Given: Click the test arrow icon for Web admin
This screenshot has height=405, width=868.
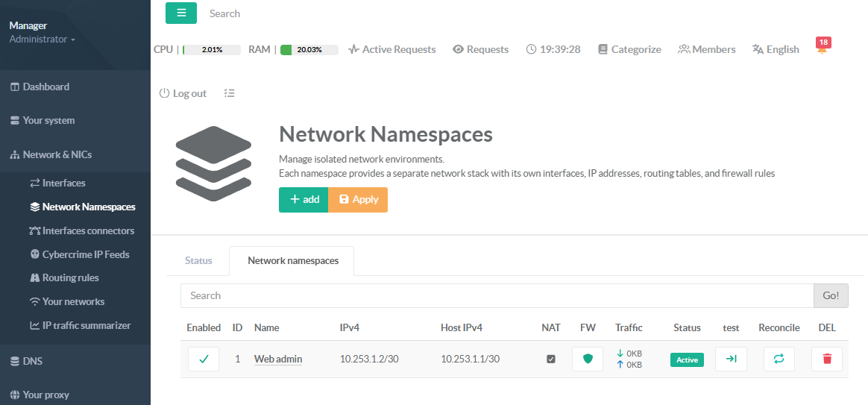Looking at the screenshot, I should pos(731,360).
